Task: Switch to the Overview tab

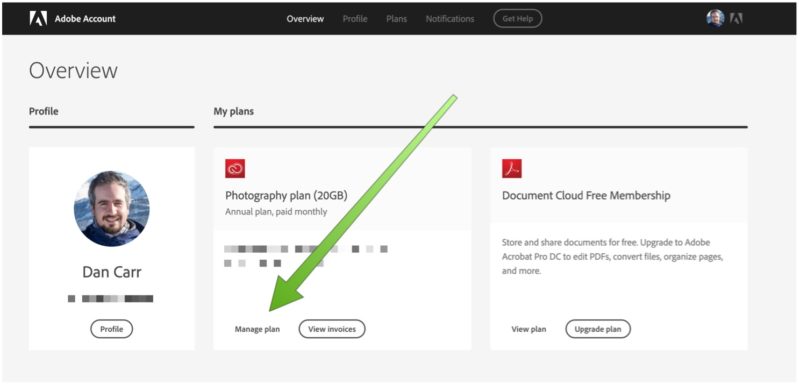Action: pos(305,19)
